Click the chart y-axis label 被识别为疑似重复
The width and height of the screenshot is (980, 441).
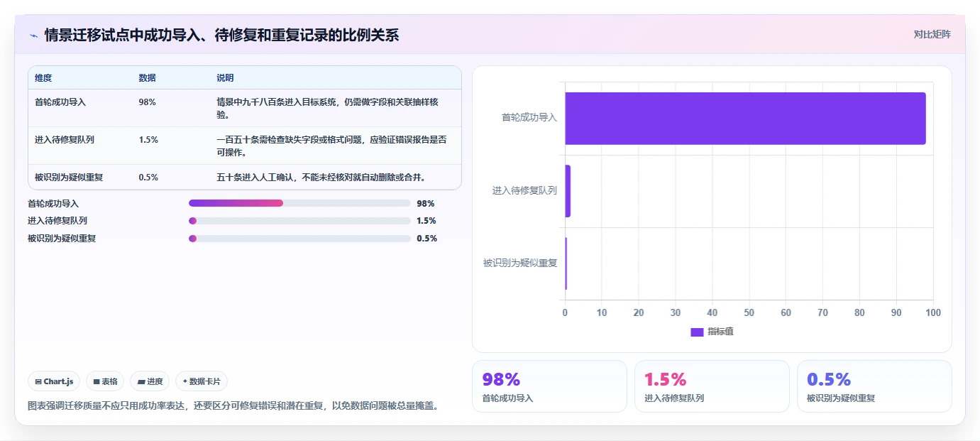pos(520,263)
